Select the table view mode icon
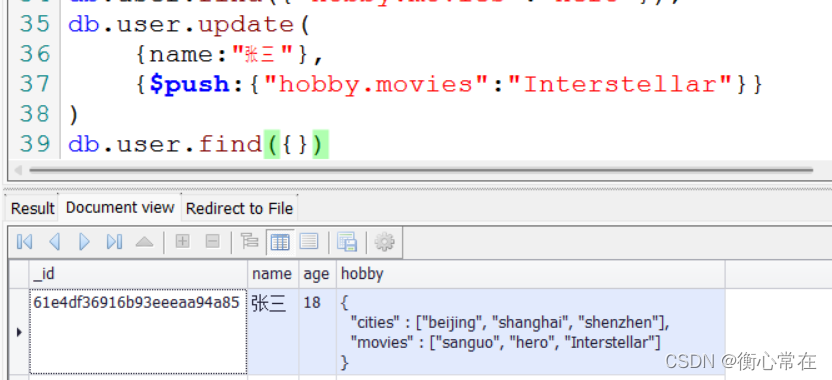The width and height of the screenshot is (832, 380). point(280,242)
